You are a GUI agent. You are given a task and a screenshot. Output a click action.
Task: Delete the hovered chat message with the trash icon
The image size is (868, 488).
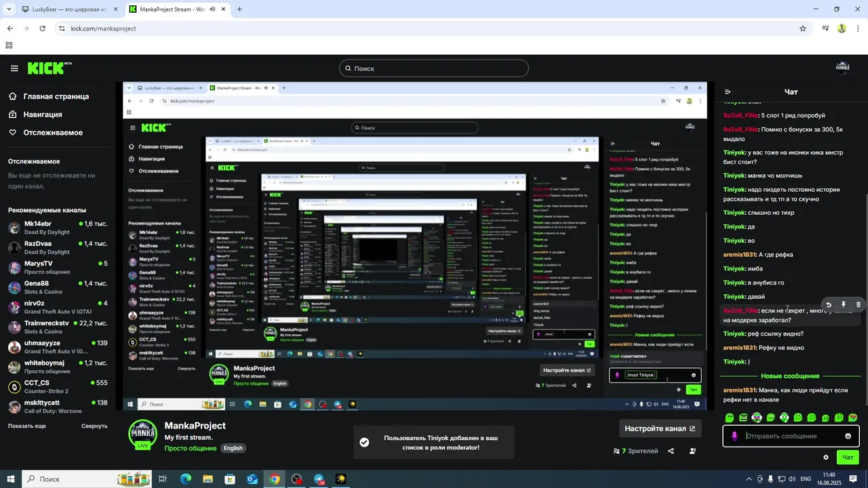pyautogui.click(x=858, y=305)
